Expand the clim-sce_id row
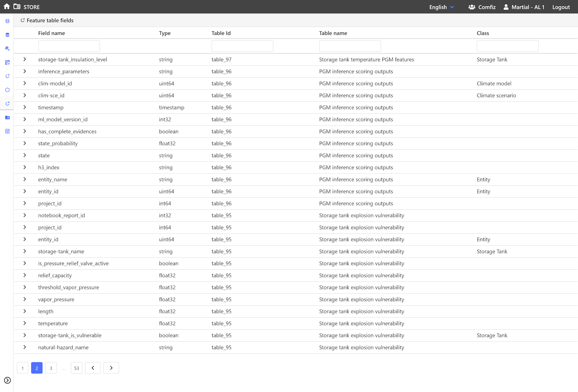This screenshot has height=392, width=578. click(25, 95)
